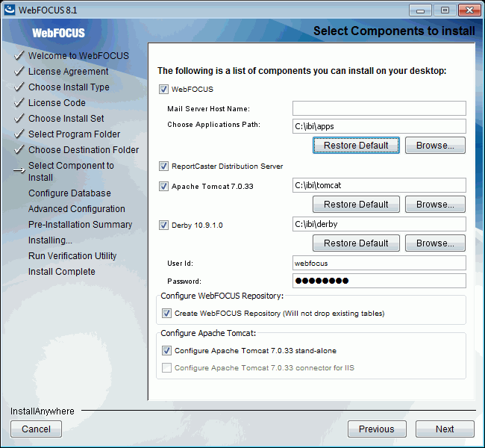The image size is (485, 448).
Task: Click the 'Pre-Installation Summary' step
Action: coord(80,225)
